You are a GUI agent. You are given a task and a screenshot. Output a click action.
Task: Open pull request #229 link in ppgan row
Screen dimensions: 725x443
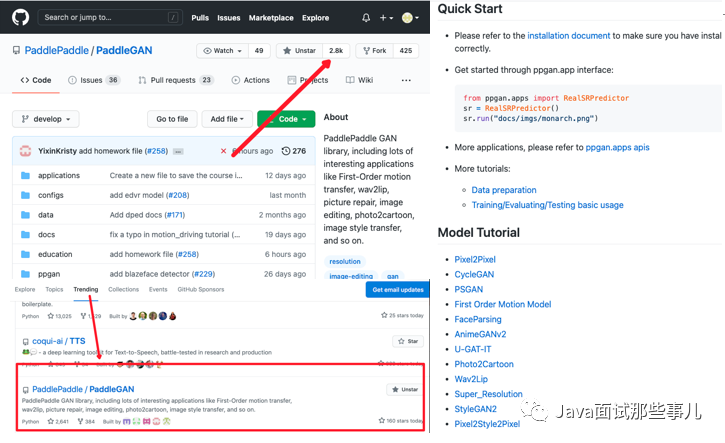pyautogui.click(x=203, y=274)
